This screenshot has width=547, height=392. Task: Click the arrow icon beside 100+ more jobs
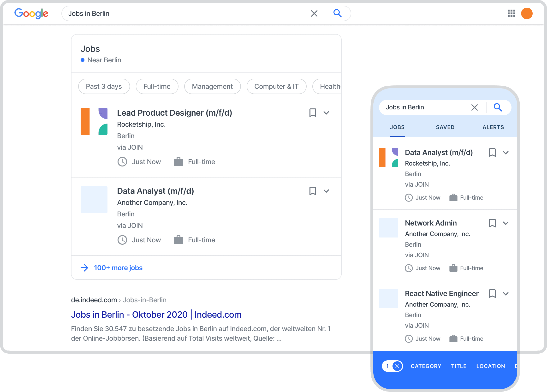point(84,268)
